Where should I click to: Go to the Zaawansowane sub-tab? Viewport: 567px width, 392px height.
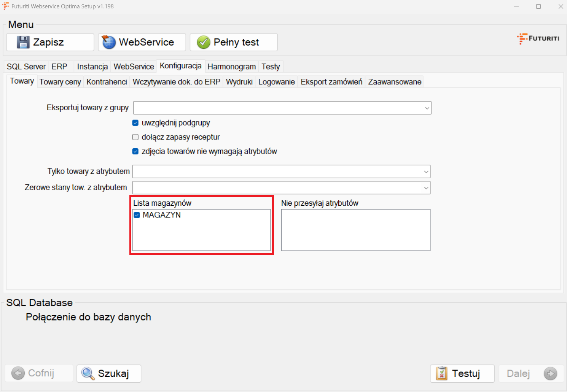395,82
